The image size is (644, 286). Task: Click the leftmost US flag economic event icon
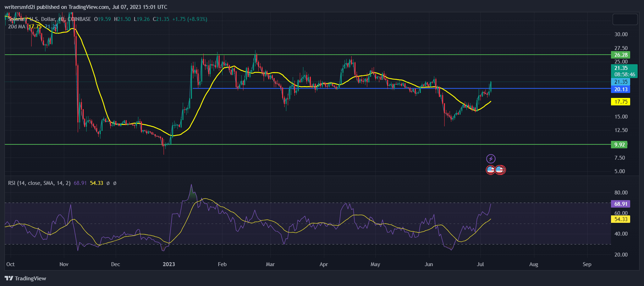(x=490, y=170)
